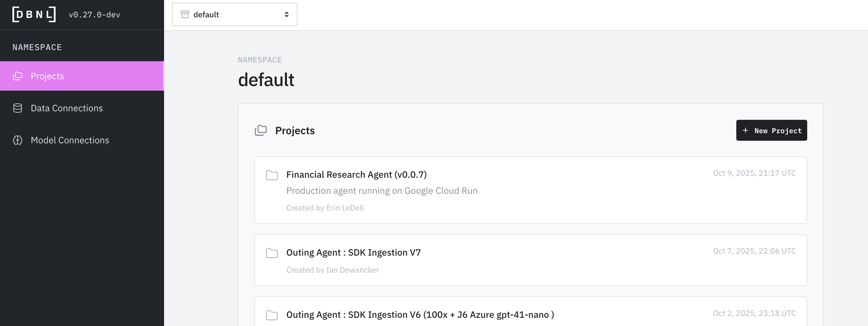Click the New Project button
The image size is (868, 326).
pyautogui.click(x=771, y=130)
